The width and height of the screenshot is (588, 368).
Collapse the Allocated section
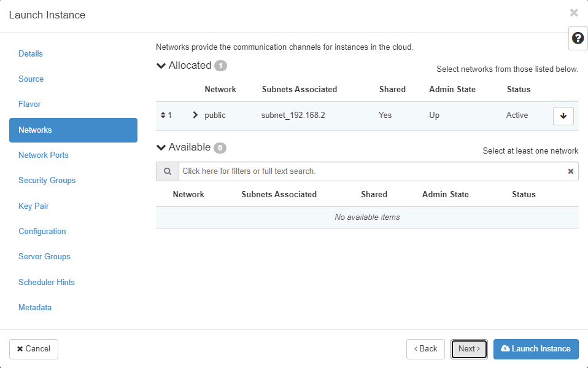pos(161,66)
